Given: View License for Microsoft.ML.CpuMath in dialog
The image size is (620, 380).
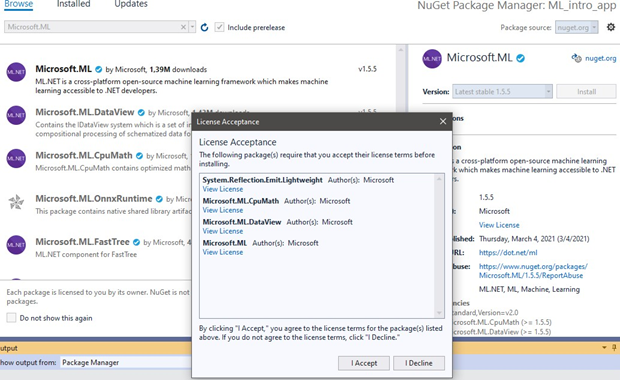Looking at the screenshot, I should click(223, 210).
